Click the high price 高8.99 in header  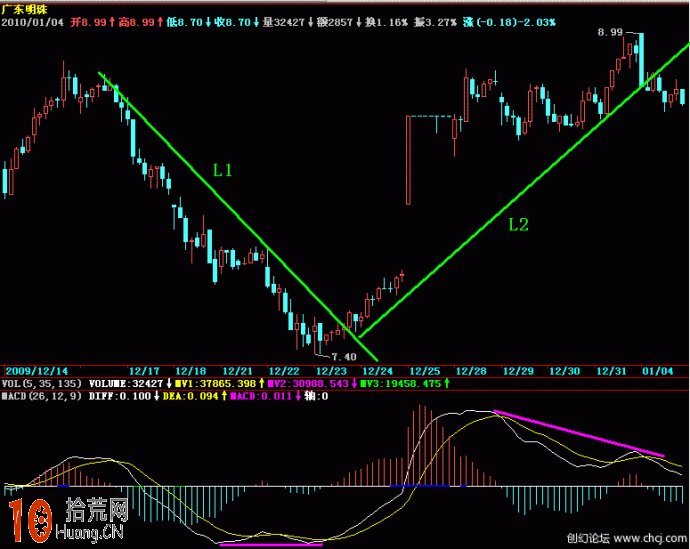[x=136, y=22]
